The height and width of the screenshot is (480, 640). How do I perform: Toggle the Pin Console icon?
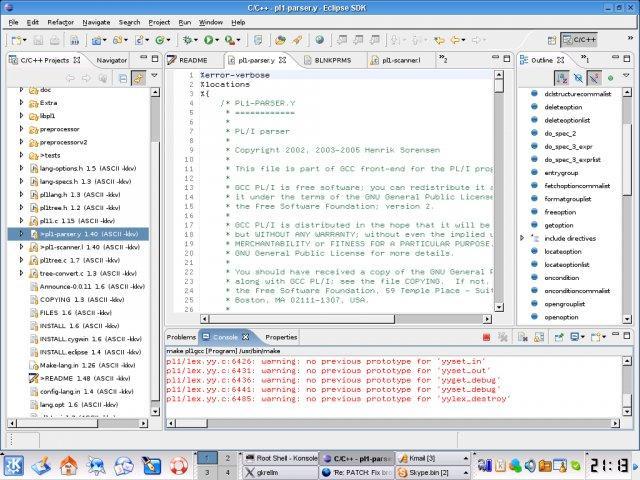tap(559, 337)
